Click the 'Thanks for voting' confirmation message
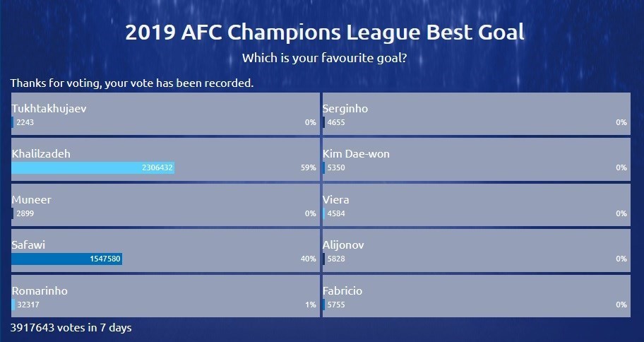Viewport: 644px width, 342px height. point(132,83)
